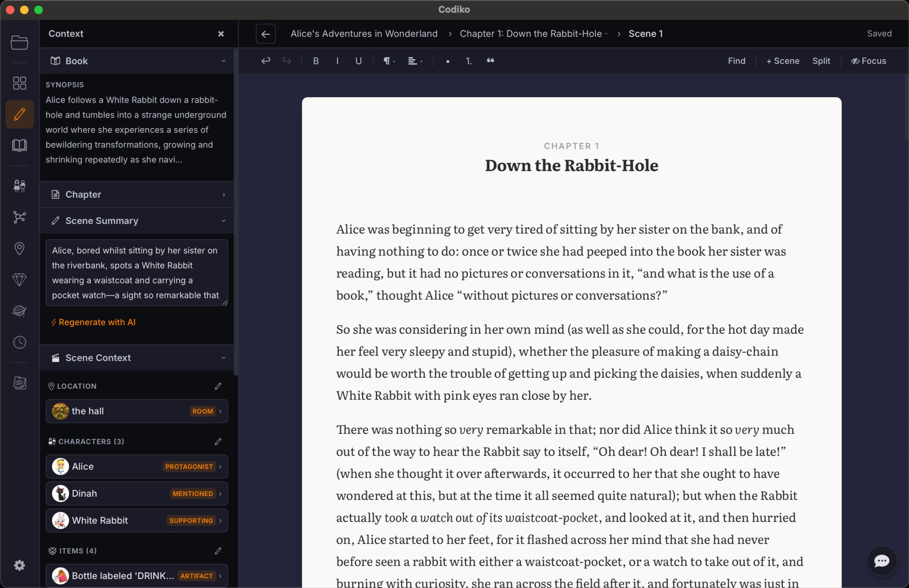This screenshot has height=588, width=909.
Task: Expand the Chapter section
Action: [x=137, y=194]
